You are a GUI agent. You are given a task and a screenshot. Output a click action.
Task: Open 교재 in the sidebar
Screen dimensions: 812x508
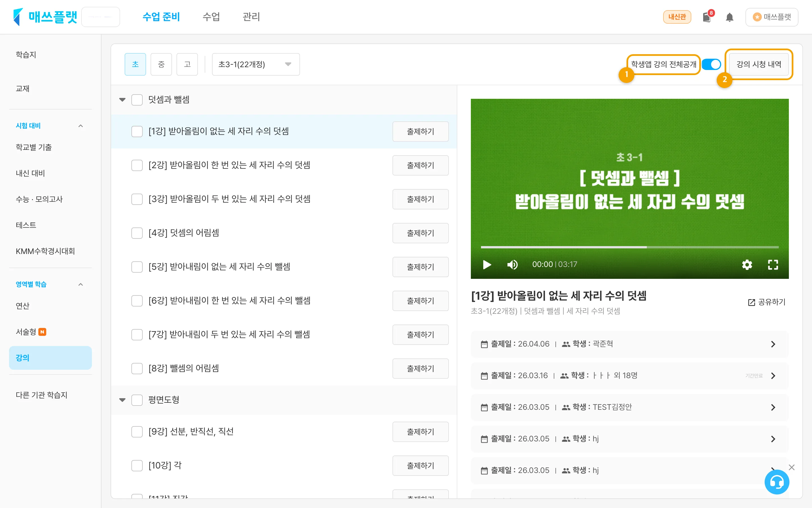(23, 89)
